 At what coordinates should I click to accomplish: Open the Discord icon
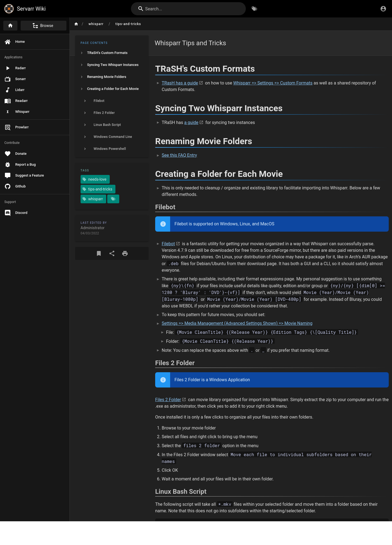[8, 213]
